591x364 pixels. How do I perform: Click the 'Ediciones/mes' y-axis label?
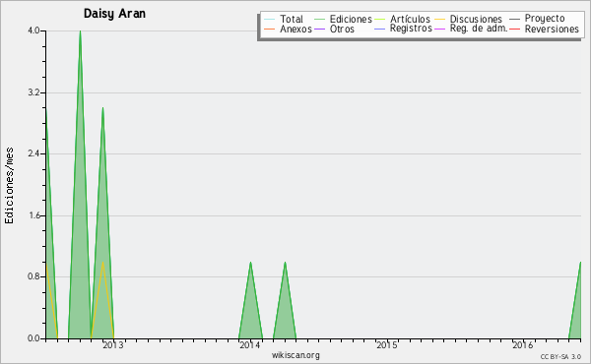pos(9,186)
